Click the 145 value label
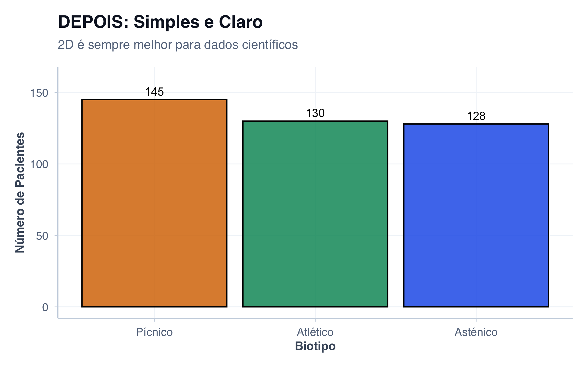588x368 pixels. click(x=154, y=92)
